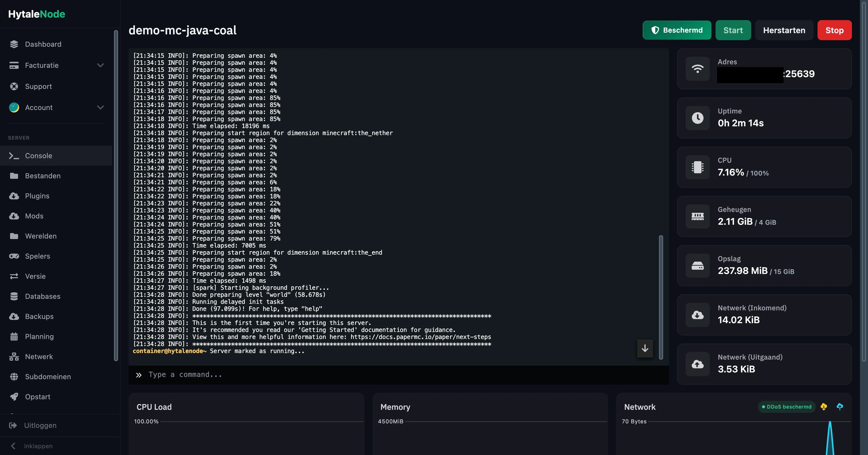The height and width of the screenshot is (455, 868).
Task: Go to the Versie section
Action: pyautogui.click(x=35, y=276)
